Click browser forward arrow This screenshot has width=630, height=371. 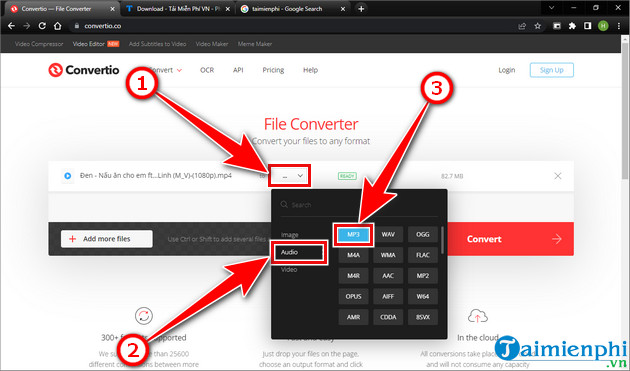tap(27, 26)
